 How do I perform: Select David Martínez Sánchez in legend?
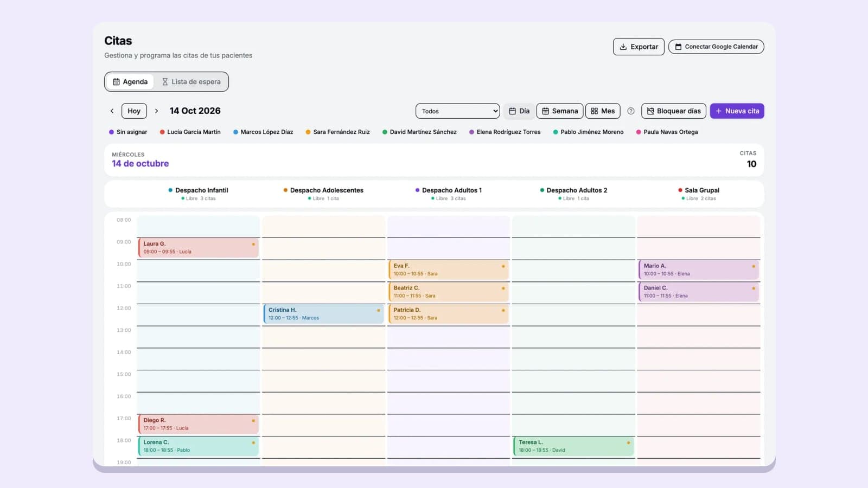(419, 132)
